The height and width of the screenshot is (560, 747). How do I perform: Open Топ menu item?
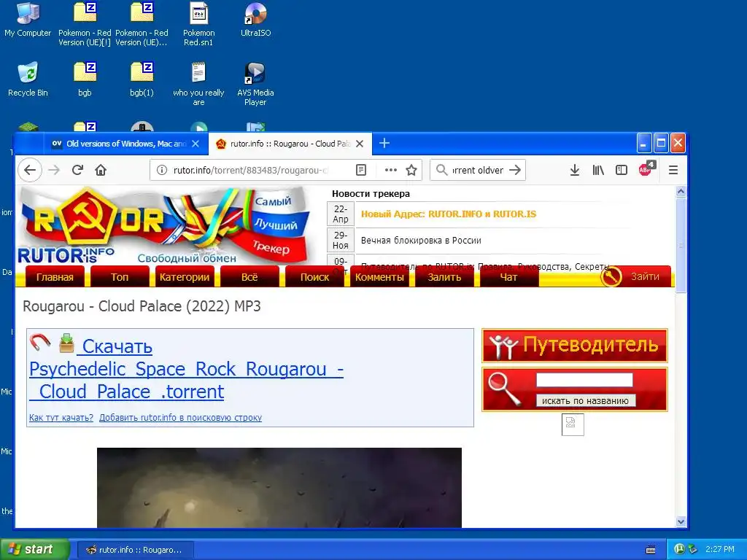120,276
